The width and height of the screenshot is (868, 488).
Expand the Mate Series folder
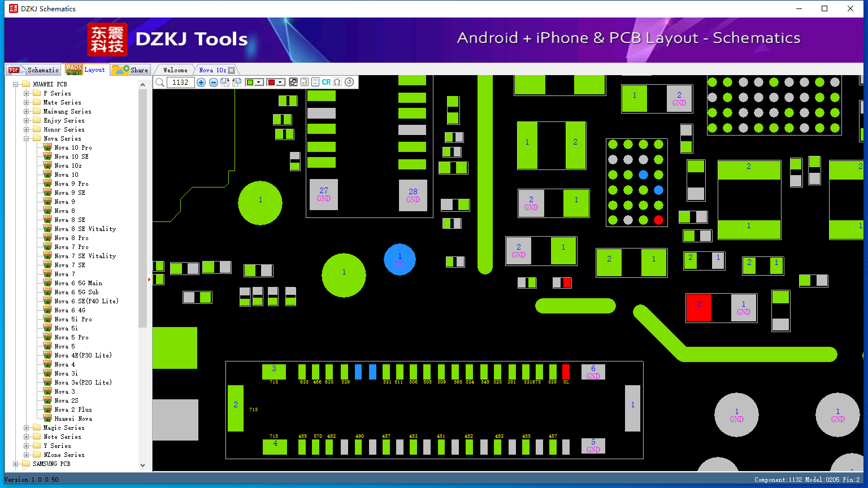(x=27, y=102)
